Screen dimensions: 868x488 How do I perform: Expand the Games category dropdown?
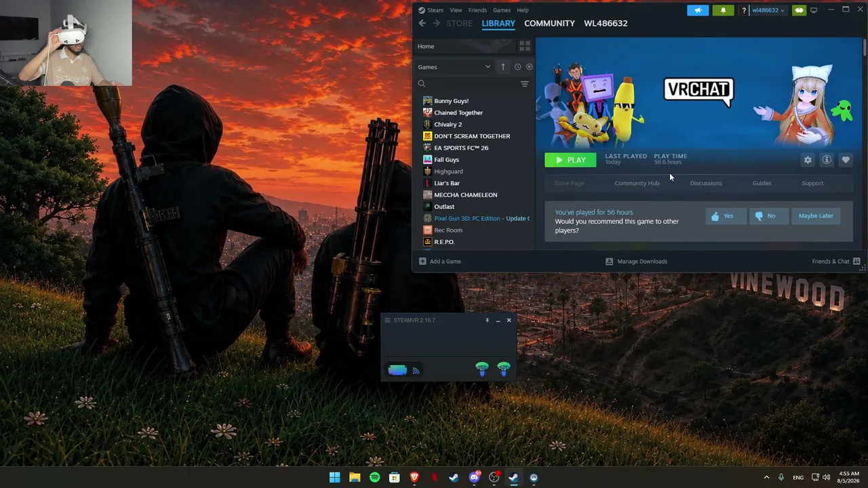tap(488, 67)
